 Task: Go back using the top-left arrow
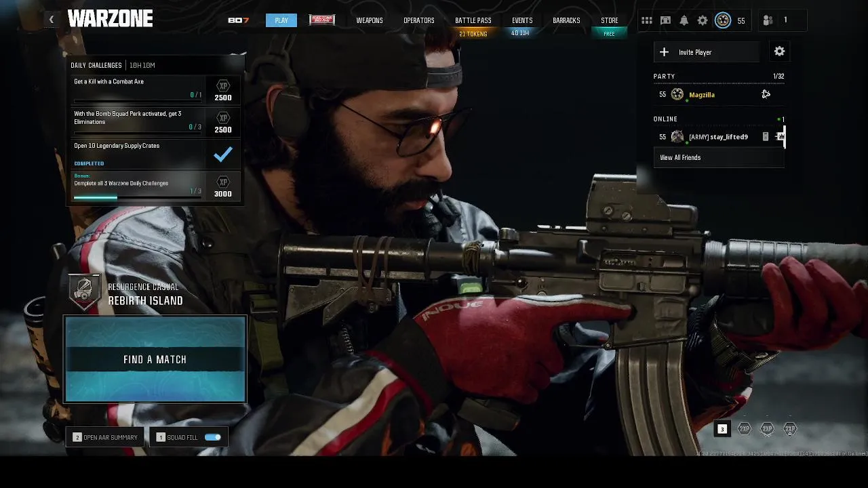(x=52, y=19)
